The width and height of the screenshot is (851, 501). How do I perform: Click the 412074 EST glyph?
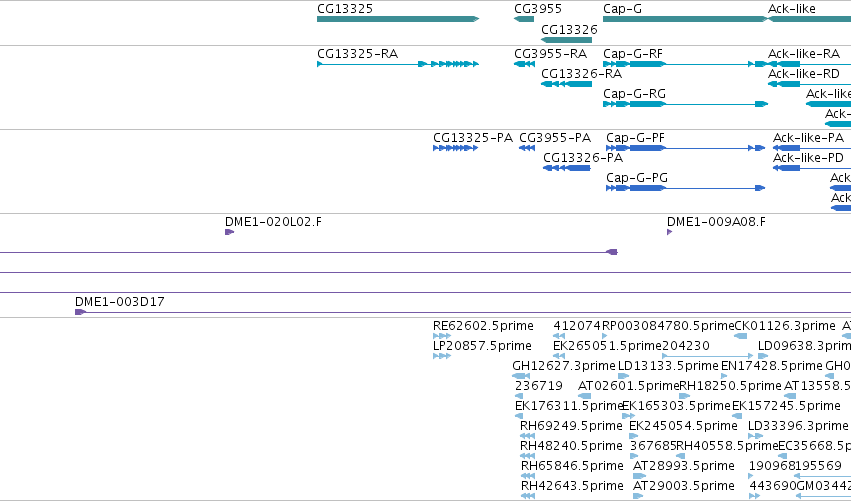tap(559, 336)
